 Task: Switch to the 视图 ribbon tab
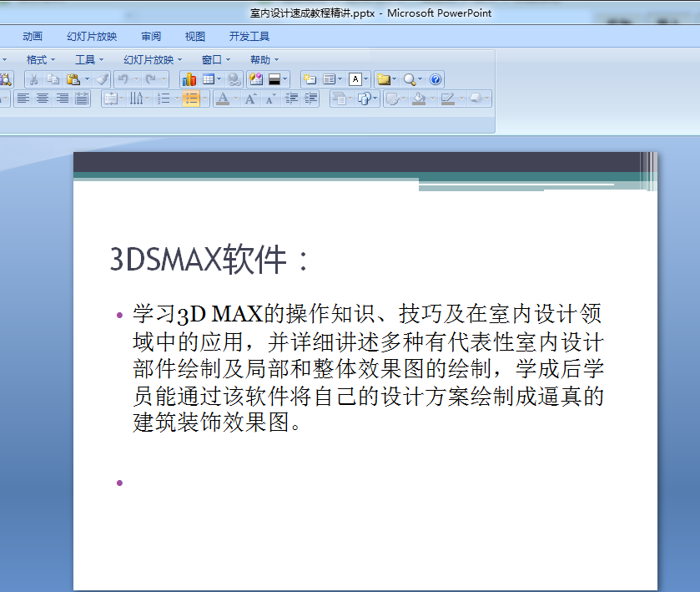pyautogui.click(x=195, y=37)
